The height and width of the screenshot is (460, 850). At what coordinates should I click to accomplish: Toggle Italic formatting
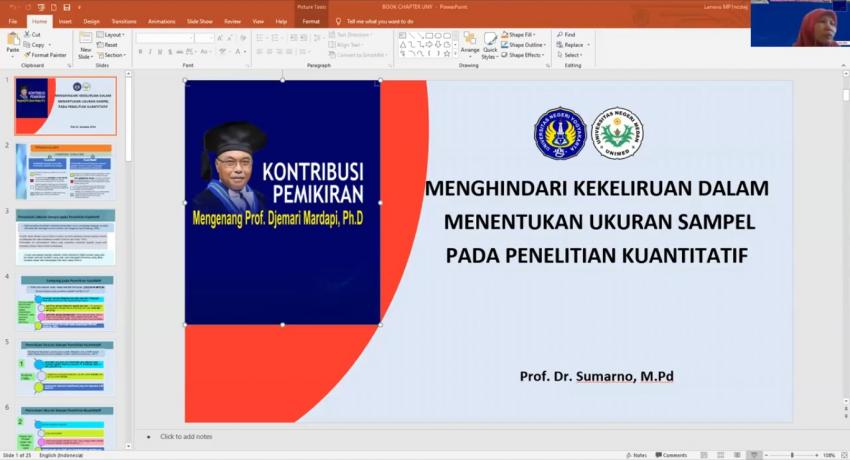150,51
